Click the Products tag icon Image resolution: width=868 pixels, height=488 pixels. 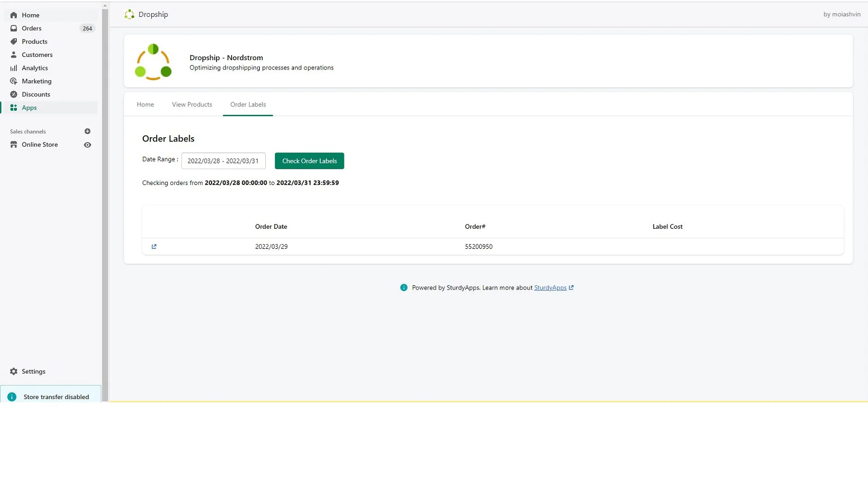coord(14,42)
